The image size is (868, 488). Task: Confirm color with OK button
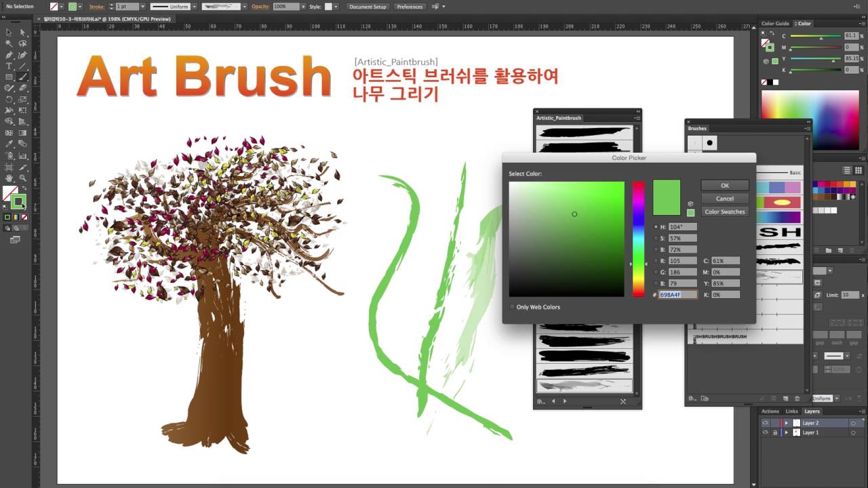725,186
